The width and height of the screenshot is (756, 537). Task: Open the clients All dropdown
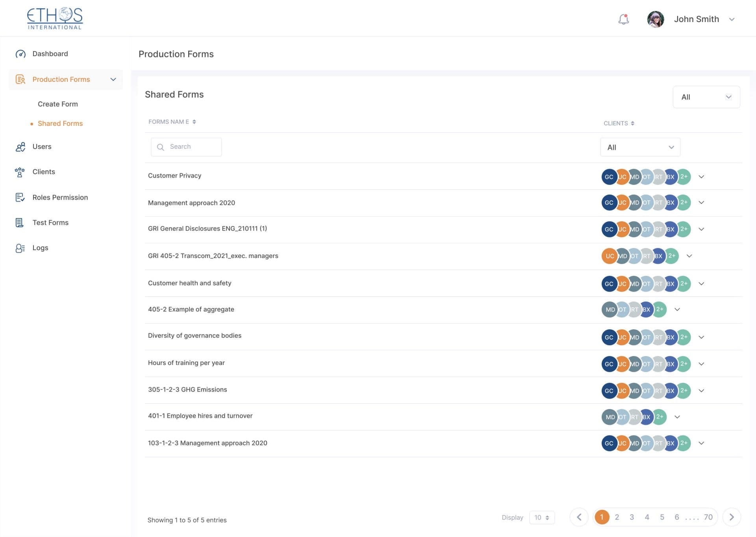640,147
